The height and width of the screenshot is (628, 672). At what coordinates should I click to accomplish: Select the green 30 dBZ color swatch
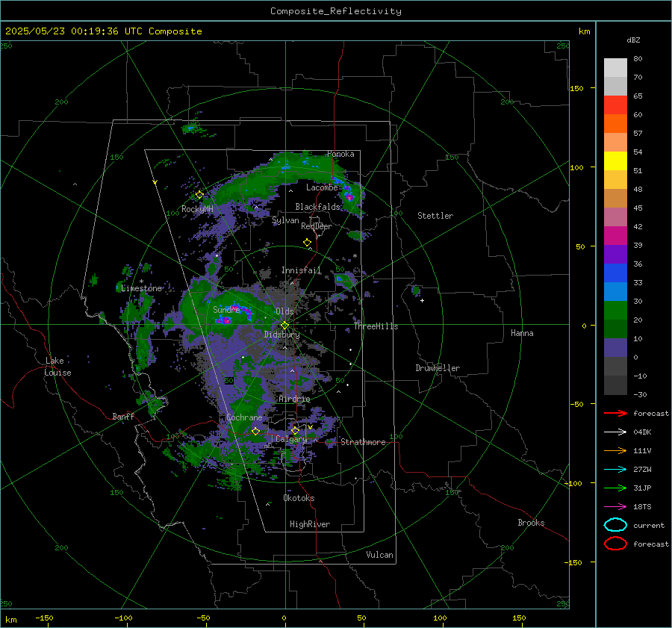(615, 311)
